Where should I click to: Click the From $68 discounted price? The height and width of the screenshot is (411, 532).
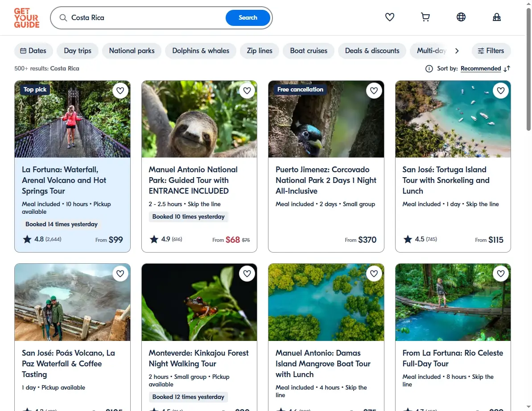pos(231,240)
